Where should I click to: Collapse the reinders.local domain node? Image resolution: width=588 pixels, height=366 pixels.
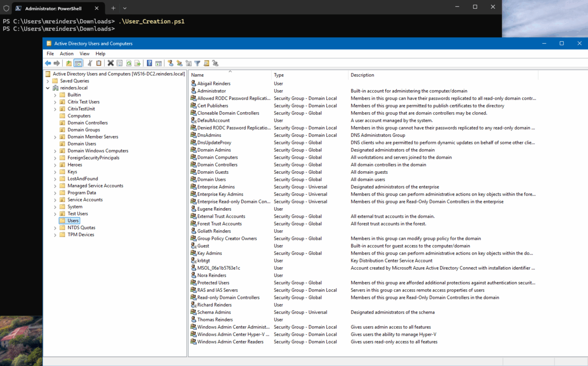pyautogui.click(x=48, y=88)
